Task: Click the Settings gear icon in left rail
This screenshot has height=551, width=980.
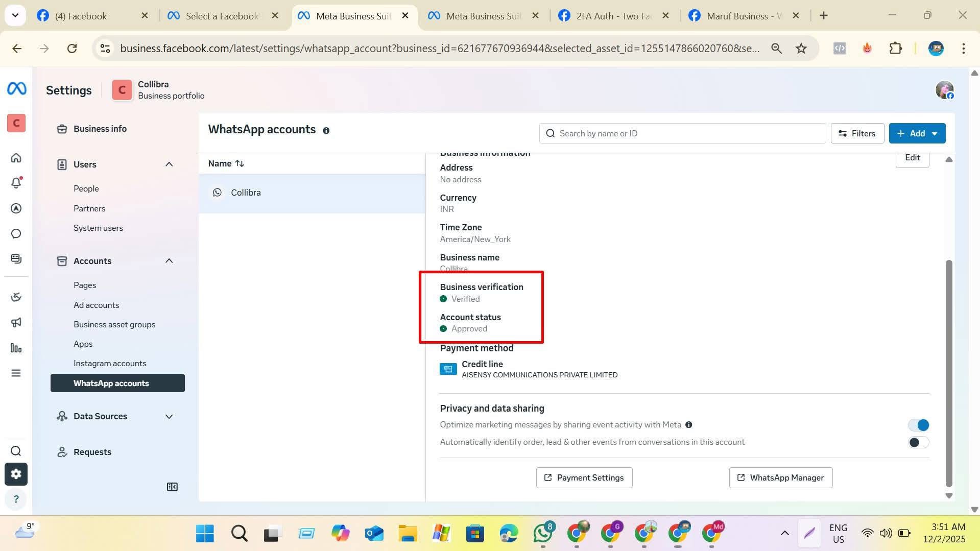Action: coord(16,474)
